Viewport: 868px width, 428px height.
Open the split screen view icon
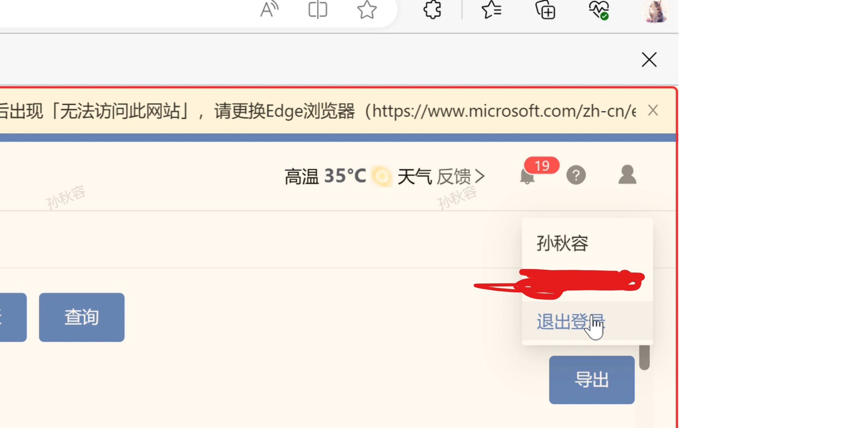pyautogui.click(x=318, y=9)
